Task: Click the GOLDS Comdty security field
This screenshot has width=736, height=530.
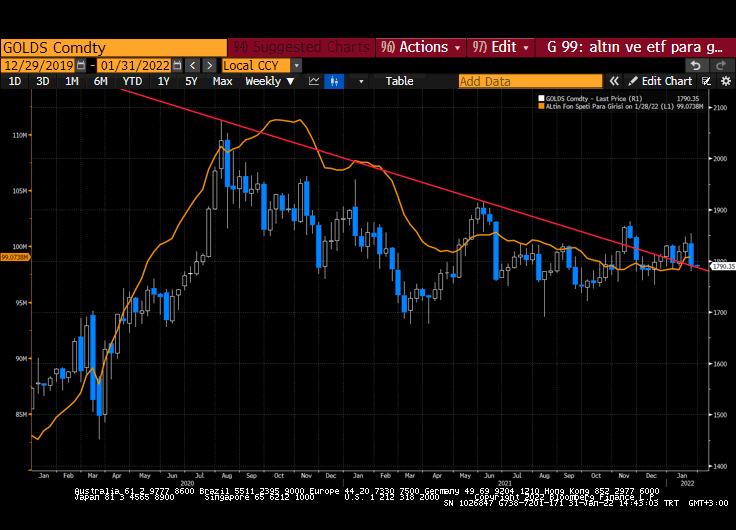Action: click(114, 48)
